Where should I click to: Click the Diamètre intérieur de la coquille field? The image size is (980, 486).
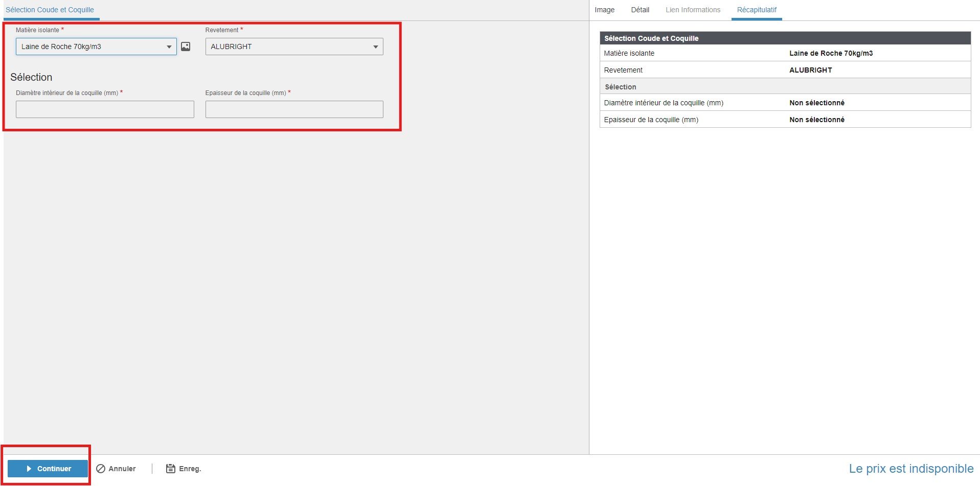104,109
